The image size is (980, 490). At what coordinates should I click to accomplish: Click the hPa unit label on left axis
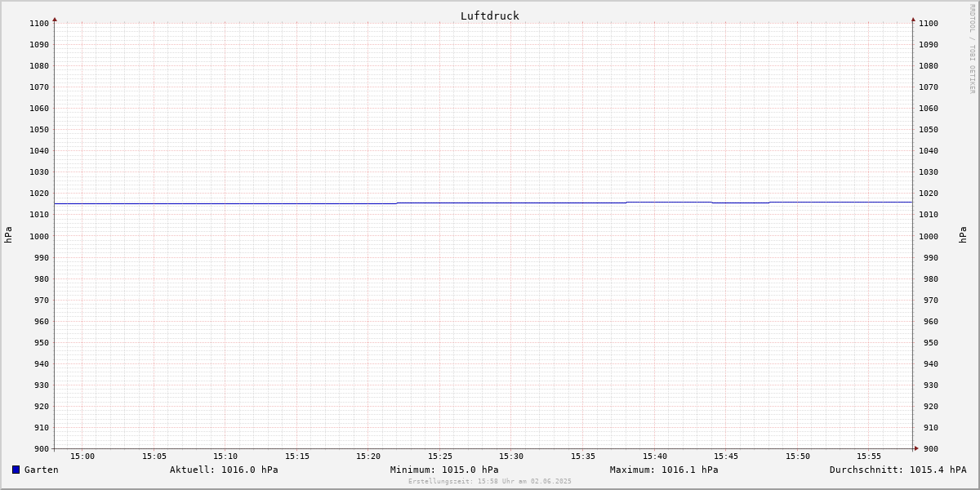(x=8, y=235)
